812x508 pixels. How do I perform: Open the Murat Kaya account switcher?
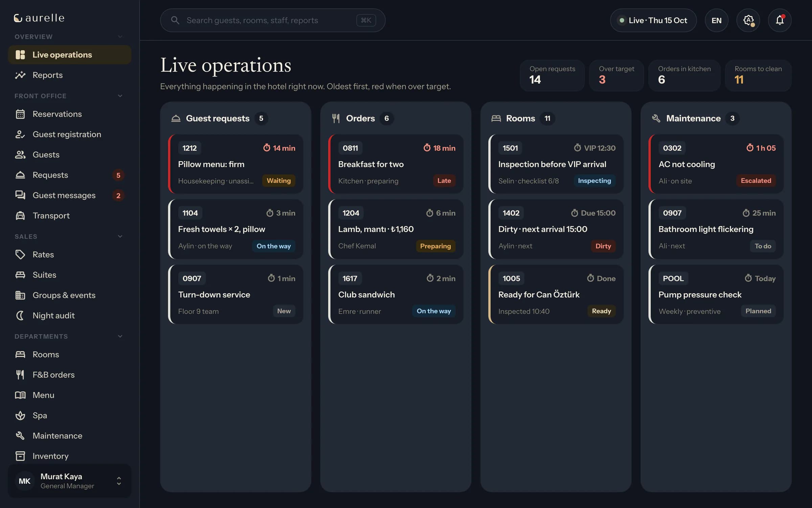tap(69, 481)
